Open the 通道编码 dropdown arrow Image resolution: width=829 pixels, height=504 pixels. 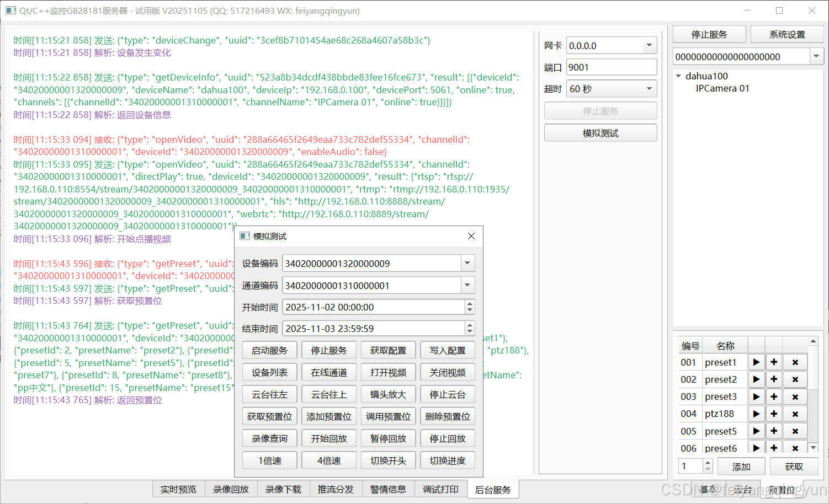pyautogui.click(x=467, y=285)
